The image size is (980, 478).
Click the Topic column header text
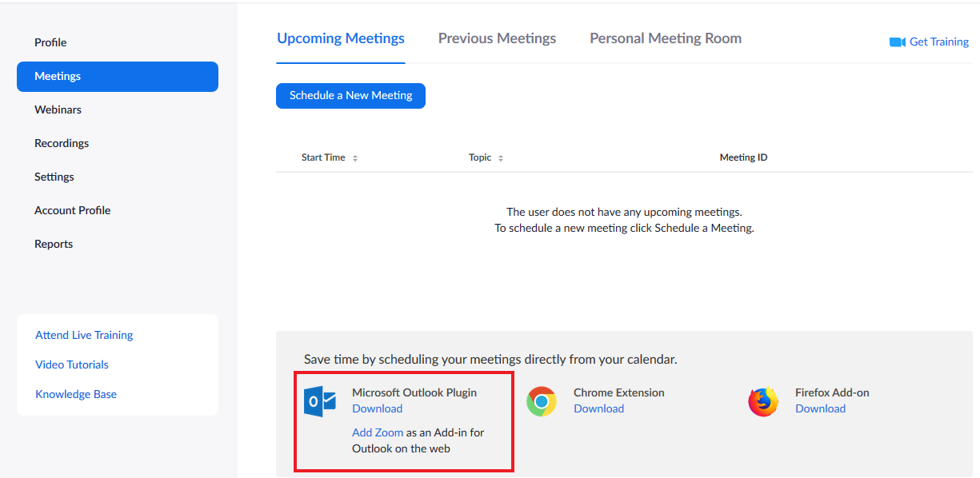(480, 157)
